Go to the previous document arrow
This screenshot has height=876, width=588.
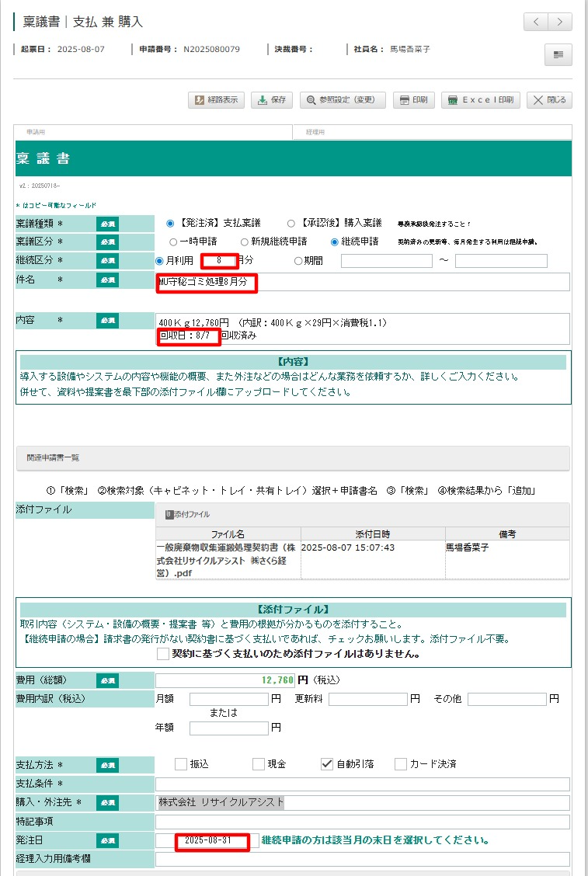point(535,22)
